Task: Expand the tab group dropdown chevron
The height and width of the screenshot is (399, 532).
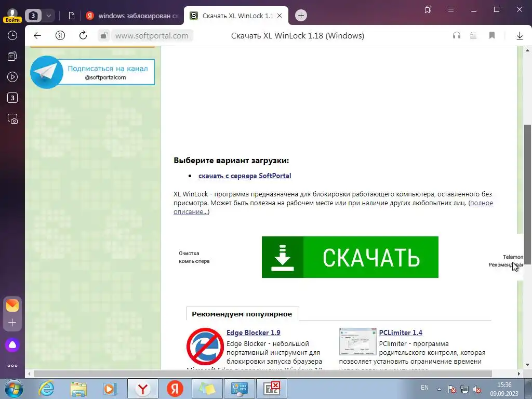Action: 48,16
